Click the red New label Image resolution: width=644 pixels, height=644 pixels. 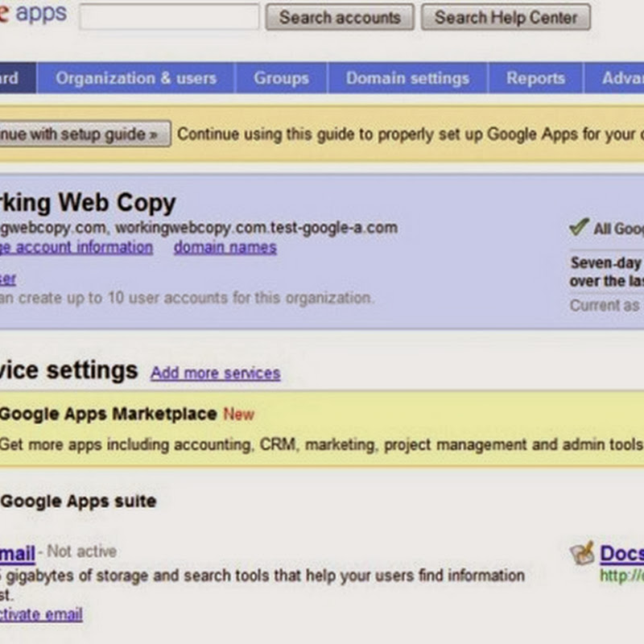(238, 415)
